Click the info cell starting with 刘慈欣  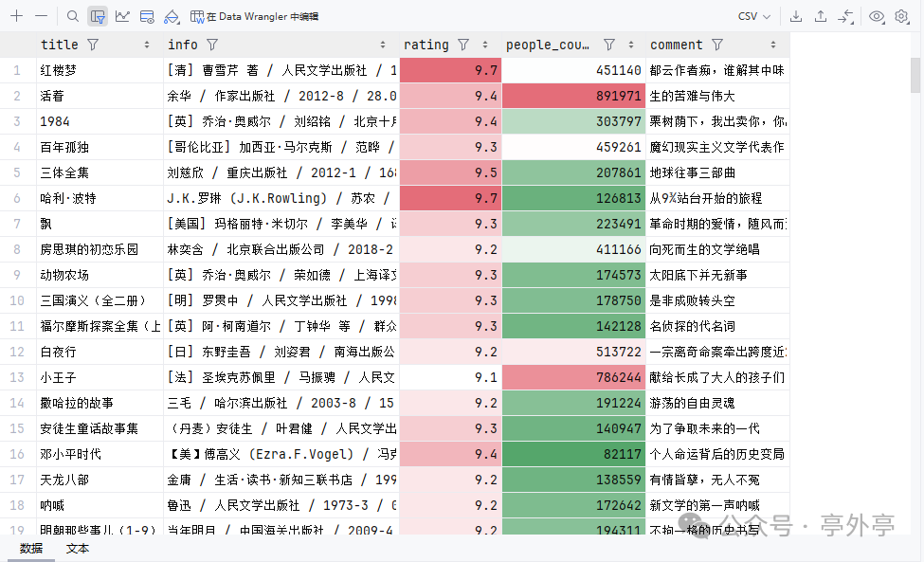pyautogui.click(x=281, y=173)
